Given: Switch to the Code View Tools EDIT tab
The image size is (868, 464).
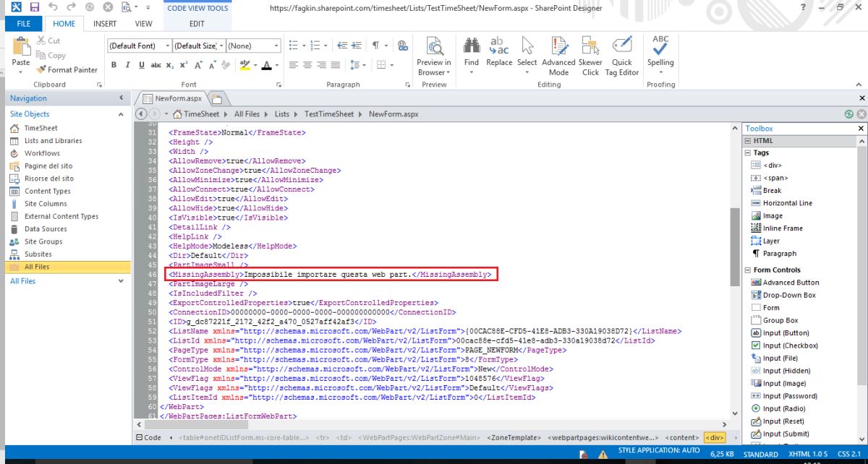Looking at the screenshot, I should pos(197,24).
